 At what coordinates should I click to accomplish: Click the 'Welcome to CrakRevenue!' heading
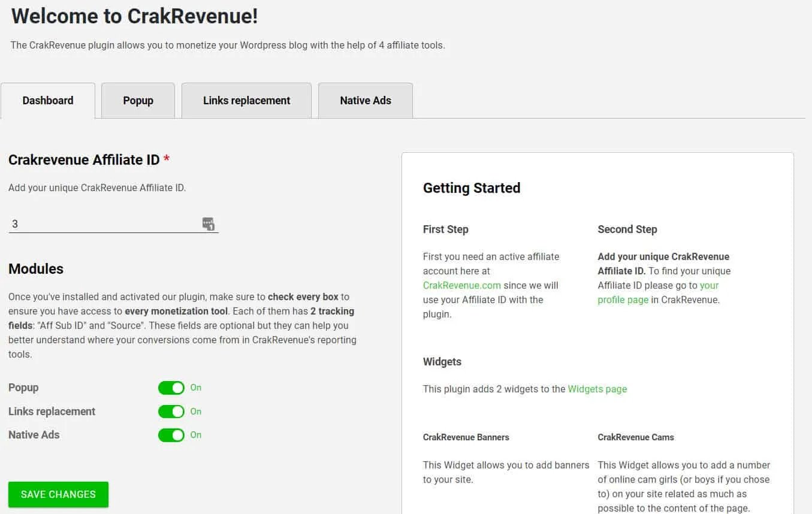point(133,16)
